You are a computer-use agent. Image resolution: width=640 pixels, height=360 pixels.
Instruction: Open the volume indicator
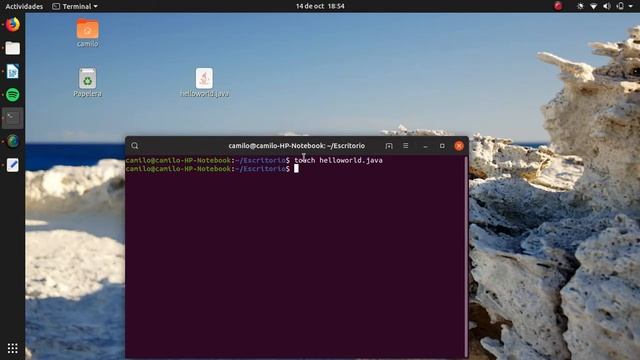coord(607,6)
